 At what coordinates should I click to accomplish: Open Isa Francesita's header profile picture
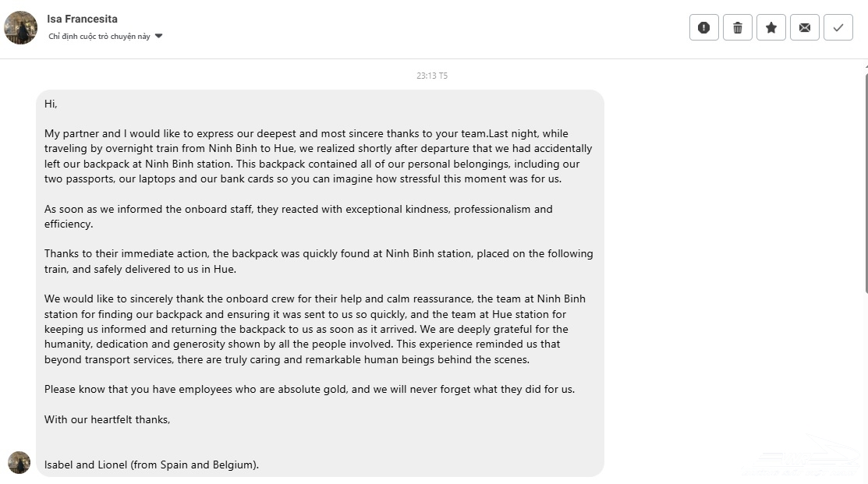(21, 28)
